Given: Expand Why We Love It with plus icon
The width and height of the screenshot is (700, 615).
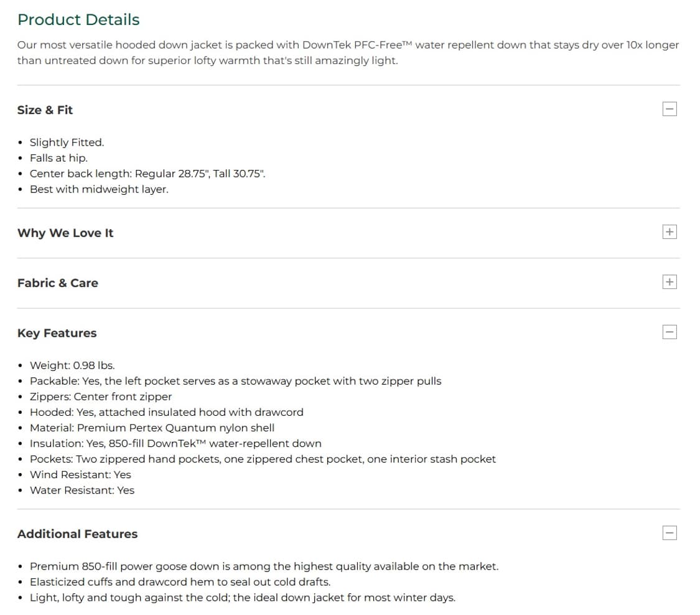Looking at the screenshot, I should (x=670, y=232).
